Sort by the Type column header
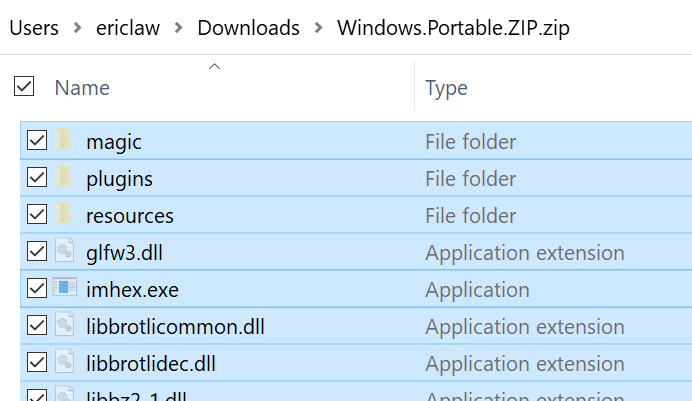 click(446, 88)
